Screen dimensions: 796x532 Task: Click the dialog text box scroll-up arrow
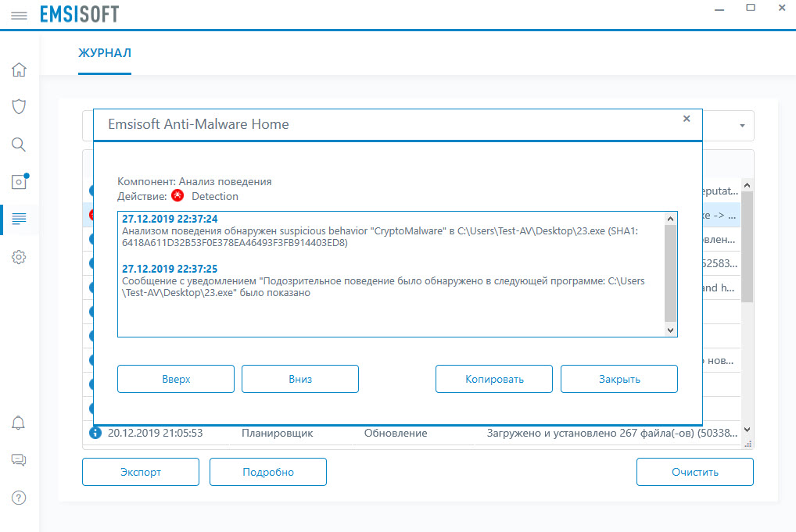point(670,219)
